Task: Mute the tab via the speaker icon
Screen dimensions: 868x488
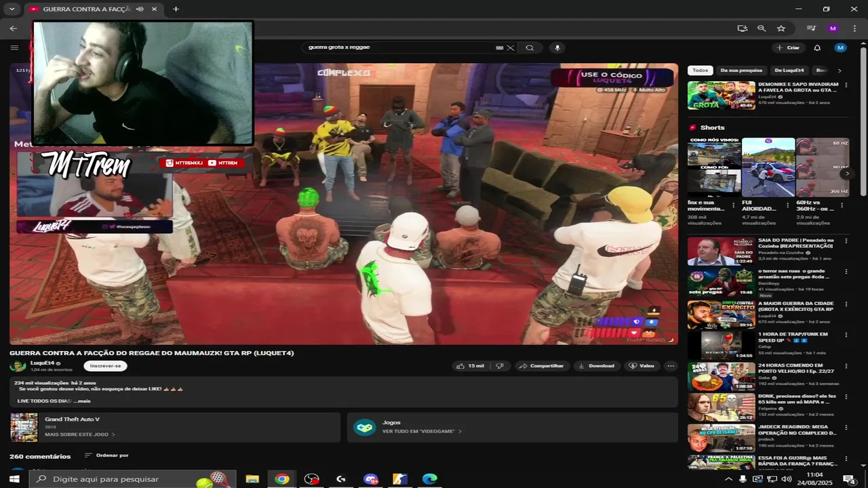Action: tap(140, 9)
